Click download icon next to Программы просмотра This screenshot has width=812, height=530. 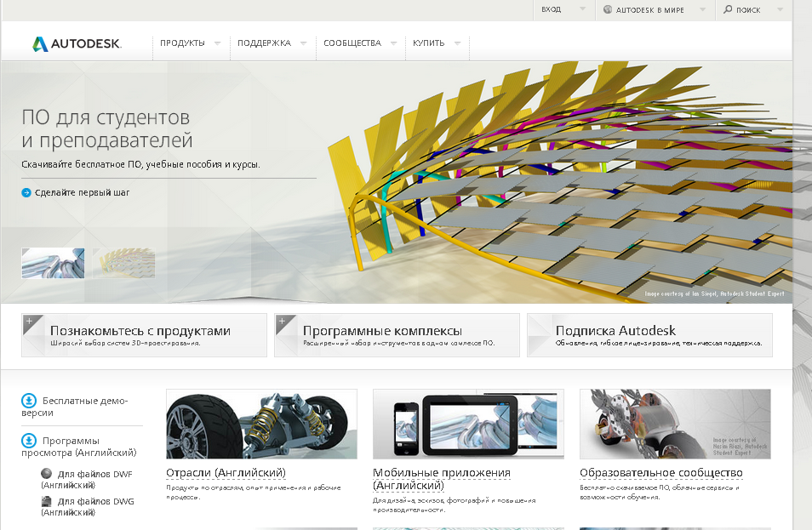(29, 441)
